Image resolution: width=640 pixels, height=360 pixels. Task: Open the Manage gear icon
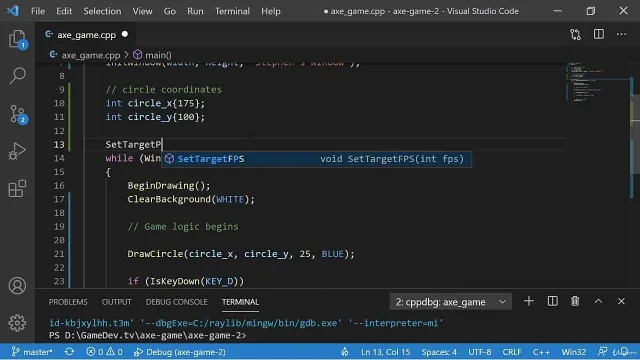17,323
